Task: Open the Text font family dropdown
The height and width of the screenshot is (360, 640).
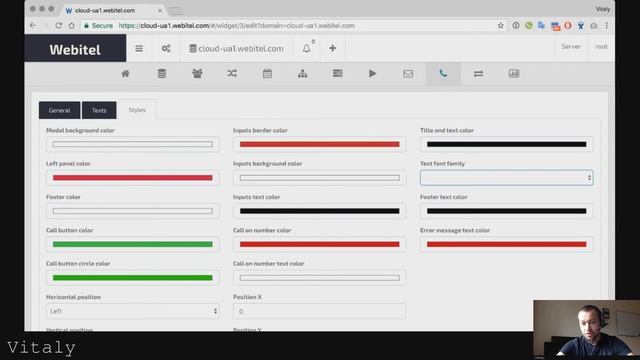Action: coord(507,178)
